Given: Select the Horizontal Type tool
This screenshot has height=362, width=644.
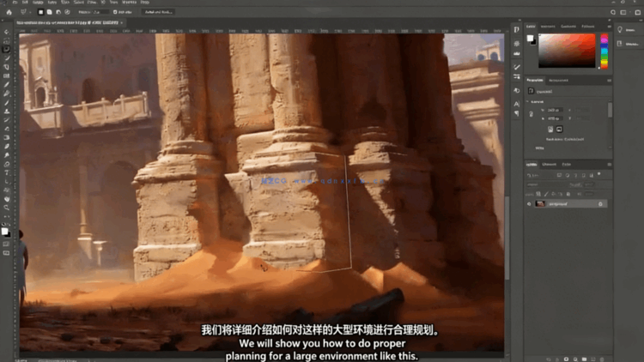Looking at the screenshot, I should pos(6,172).
